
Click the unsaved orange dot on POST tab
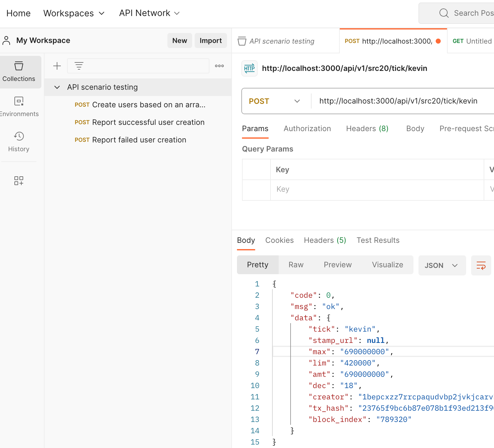[438, 41]
